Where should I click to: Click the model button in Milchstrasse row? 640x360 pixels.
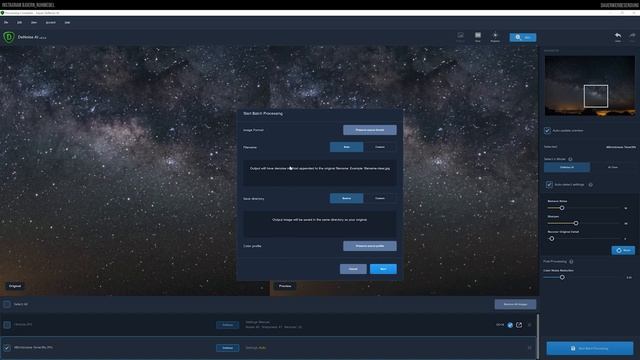(x=227, y=348)
